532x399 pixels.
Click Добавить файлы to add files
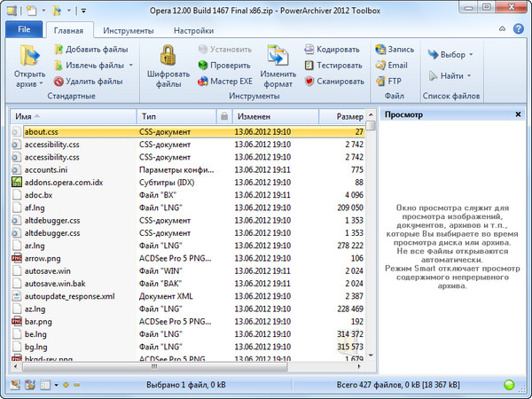point(91,50)
